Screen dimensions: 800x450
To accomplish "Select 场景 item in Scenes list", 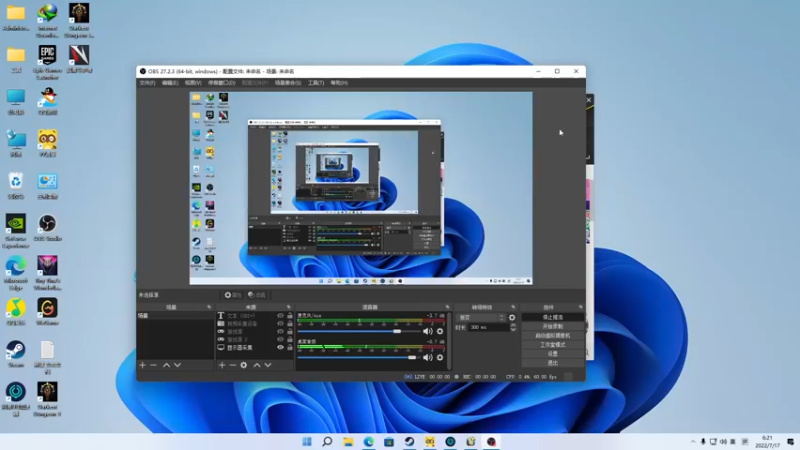I will [x=175, y=316].
